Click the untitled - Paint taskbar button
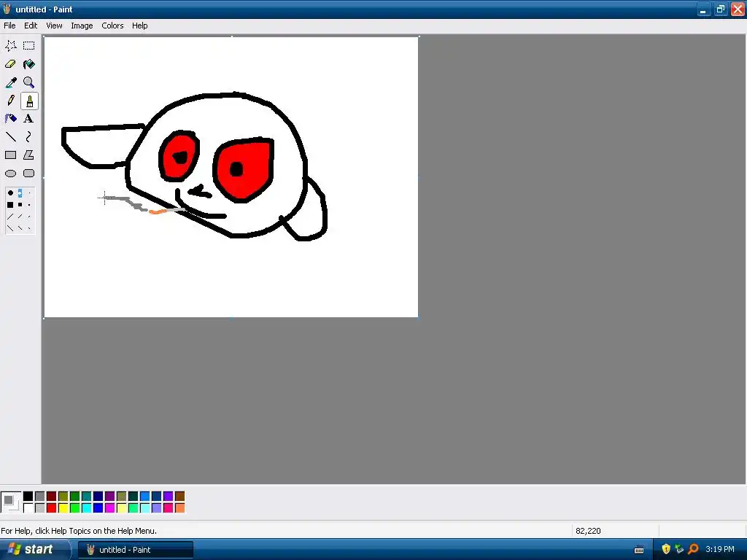The height and width of the screenshot is (560, 747). coord(136,550)
